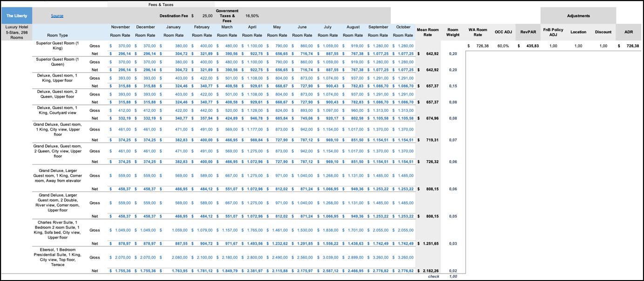Click the Destination Fee value 25,00

point(207,16)
